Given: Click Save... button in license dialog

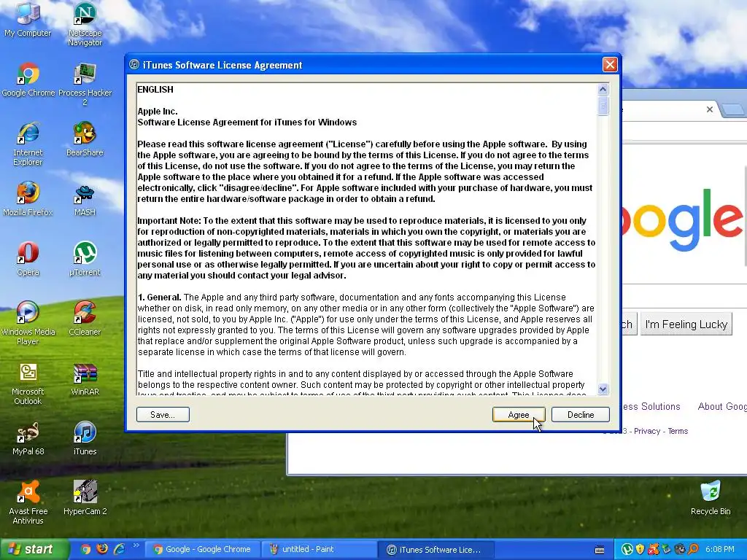Looking at the screenshot, I should tap(163, 415).
